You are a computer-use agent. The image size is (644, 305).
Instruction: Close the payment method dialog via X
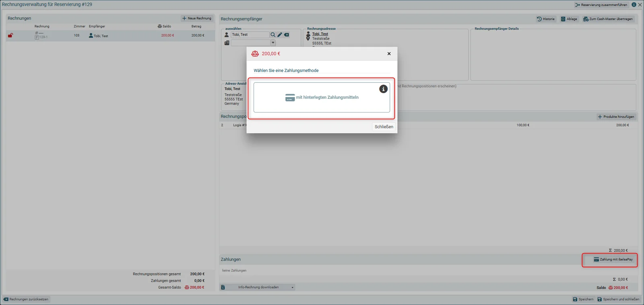click(x=389, y=53)
